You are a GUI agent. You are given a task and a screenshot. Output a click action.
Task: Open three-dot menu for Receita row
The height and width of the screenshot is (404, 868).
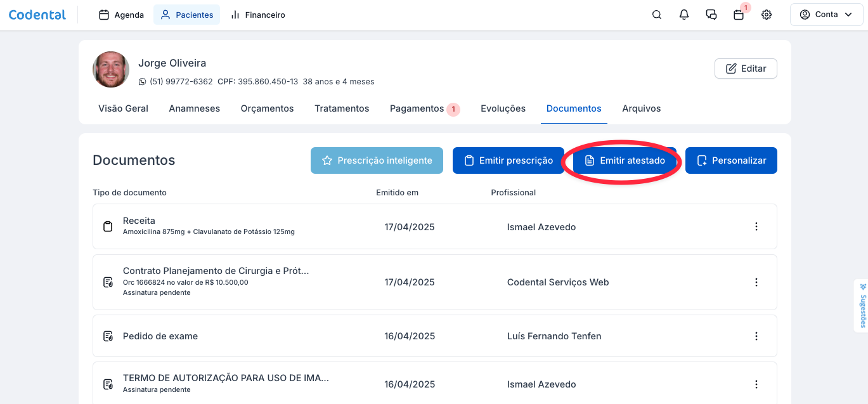pos(756,226)
